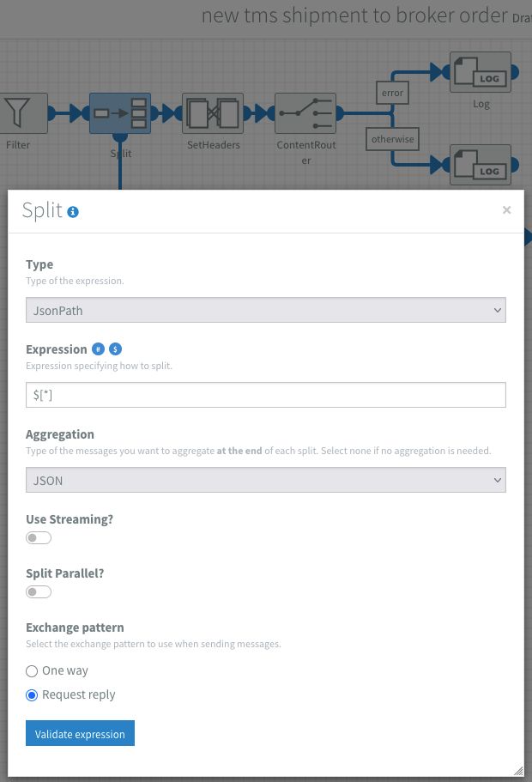The image size is (532, 782).
Task: Click the Split node icon
Action: [x=120, y=113]
